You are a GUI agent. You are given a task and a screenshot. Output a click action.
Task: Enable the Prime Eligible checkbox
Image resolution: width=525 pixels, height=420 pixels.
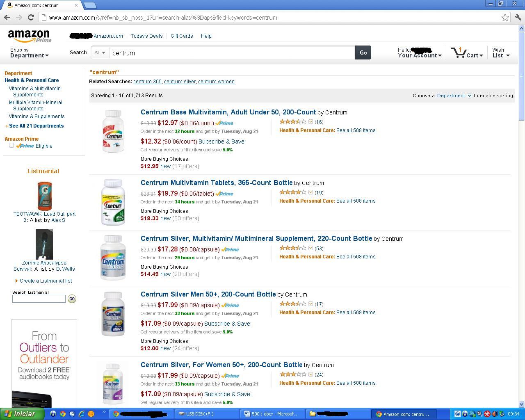[11, 145]
